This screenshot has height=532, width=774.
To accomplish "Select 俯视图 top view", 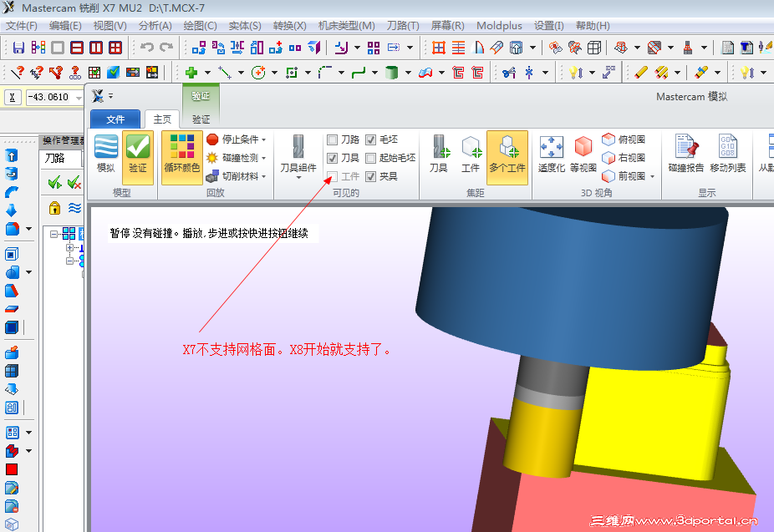I will tap(624, 139).
